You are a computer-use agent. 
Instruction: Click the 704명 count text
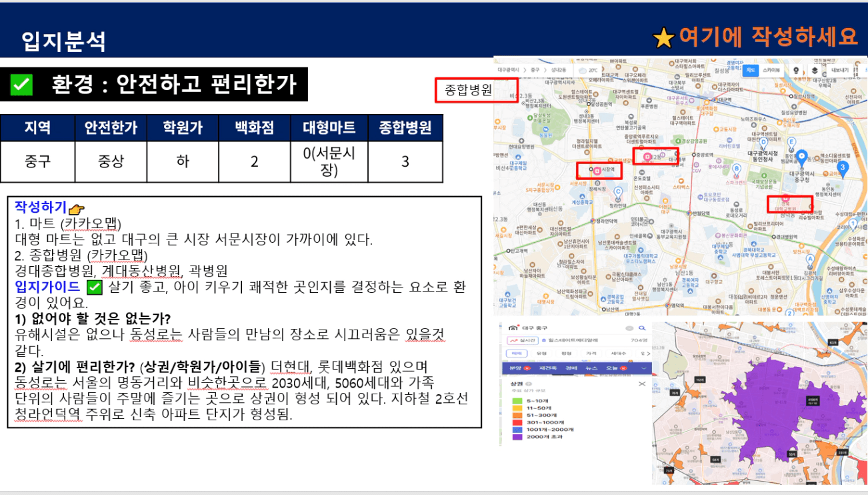[x=639, y=340]
